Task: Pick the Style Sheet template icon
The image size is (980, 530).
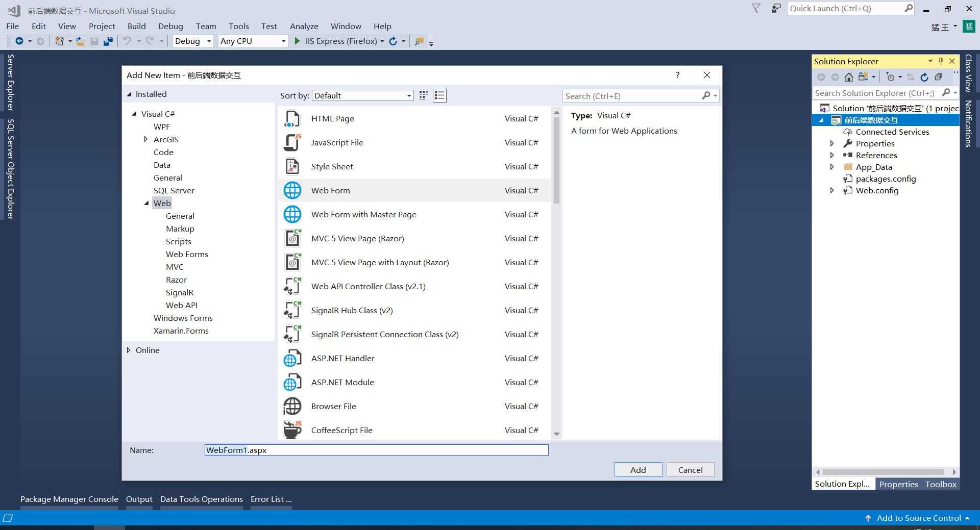Action: click(292, 166)
